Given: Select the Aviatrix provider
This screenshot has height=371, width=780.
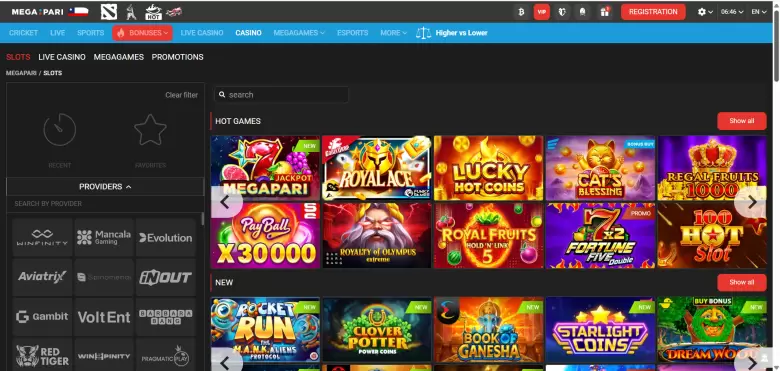Looking at the screenshot, I should pyautogui.click(x=42, y=277).
